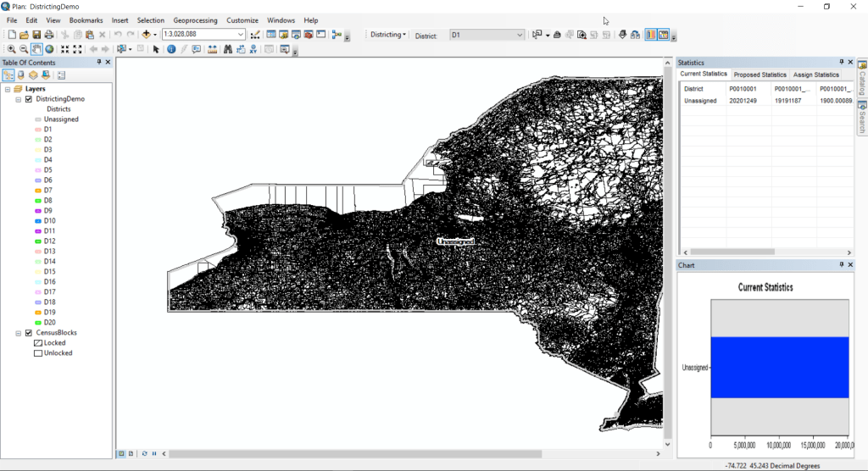Click the Print icon in toolbar

click(x=49, y=35)
